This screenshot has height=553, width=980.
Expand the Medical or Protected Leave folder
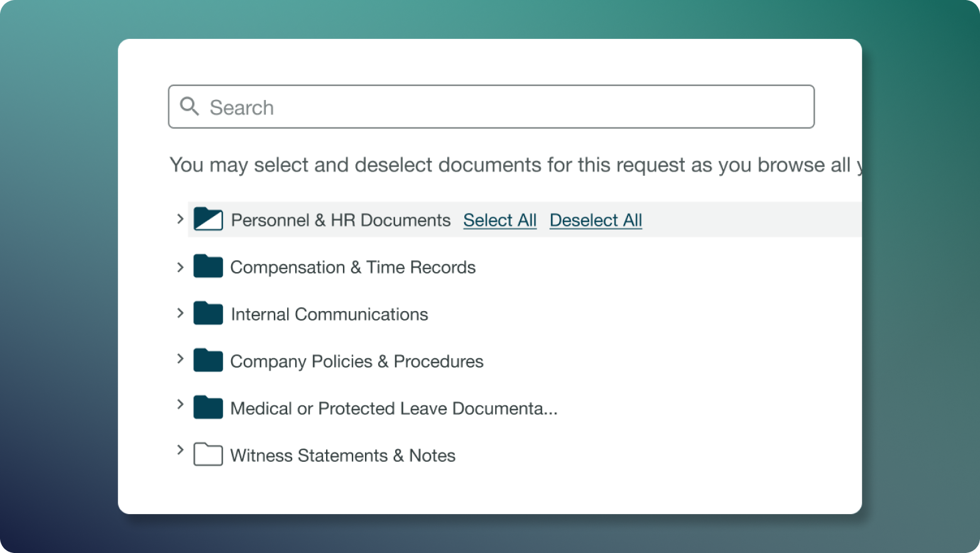(x=181, y=407)
